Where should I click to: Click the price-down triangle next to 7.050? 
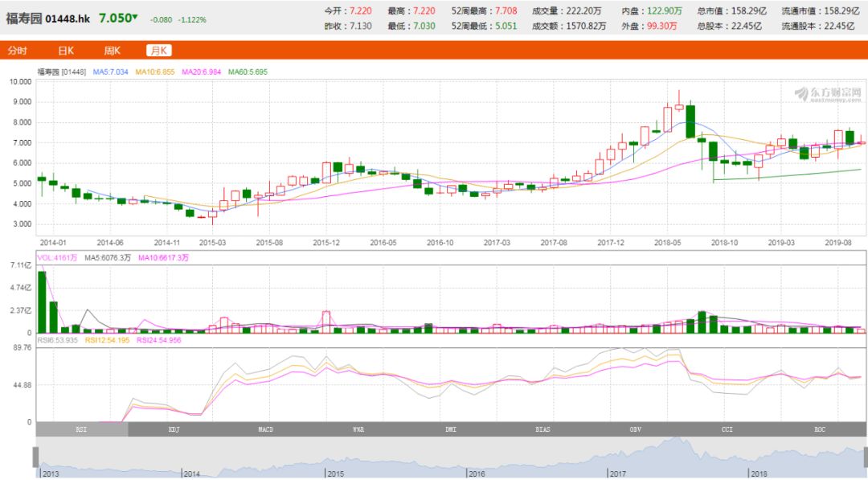(135, 17)
